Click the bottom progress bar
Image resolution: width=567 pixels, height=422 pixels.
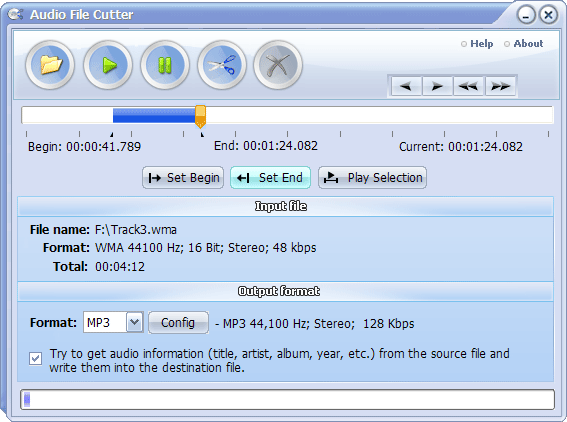tap(287, 400)
